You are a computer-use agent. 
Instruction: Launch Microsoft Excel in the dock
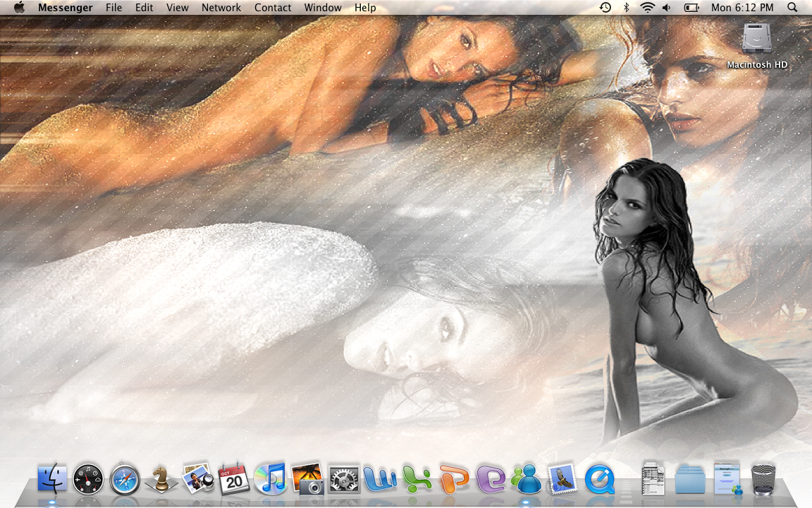pyautogui.click(x=416, y=479)
